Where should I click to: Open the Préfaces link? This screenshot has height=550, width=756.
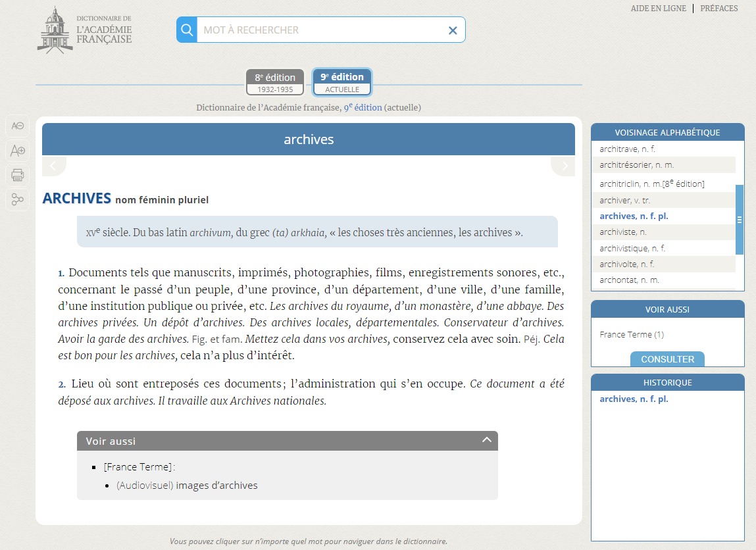tap(718, 9)
